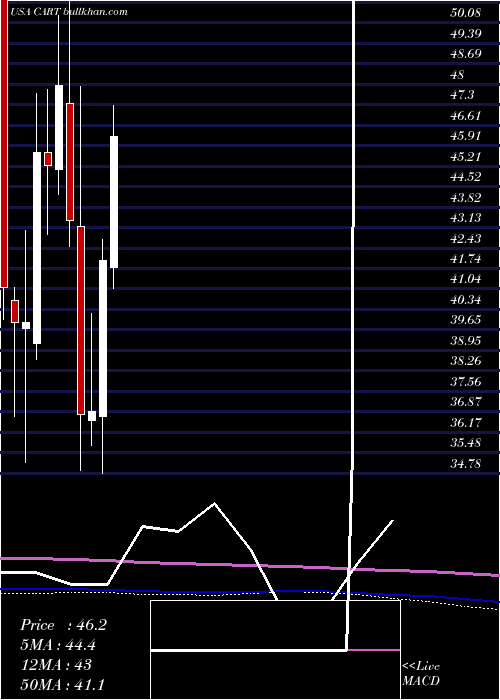Viewport: 500px width, 700px height.
Task: Click the white MACD peak line
Action: coord(214,504)
